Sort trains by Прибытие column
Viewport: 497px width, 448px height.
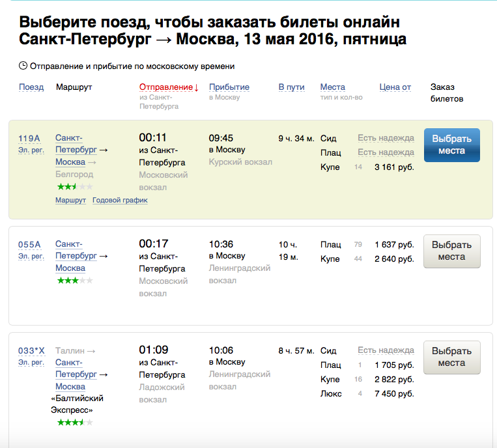coord(229,87)
